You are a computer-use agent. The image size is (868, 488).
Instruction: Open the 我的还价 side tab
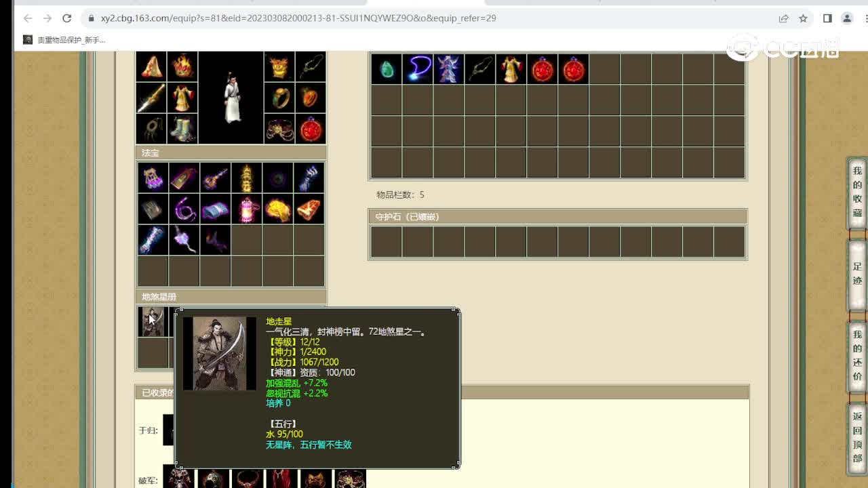(857, 356)
